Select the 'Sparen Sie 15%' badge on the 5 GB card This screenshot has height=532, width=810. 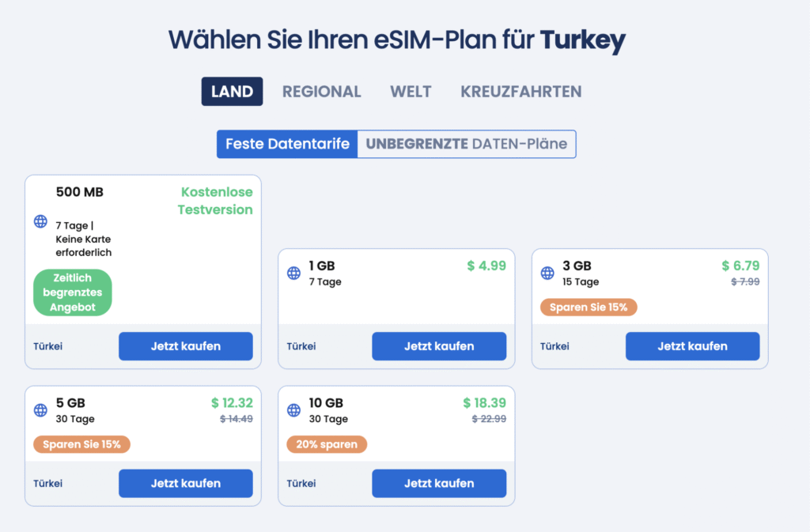tap(81, 444)
